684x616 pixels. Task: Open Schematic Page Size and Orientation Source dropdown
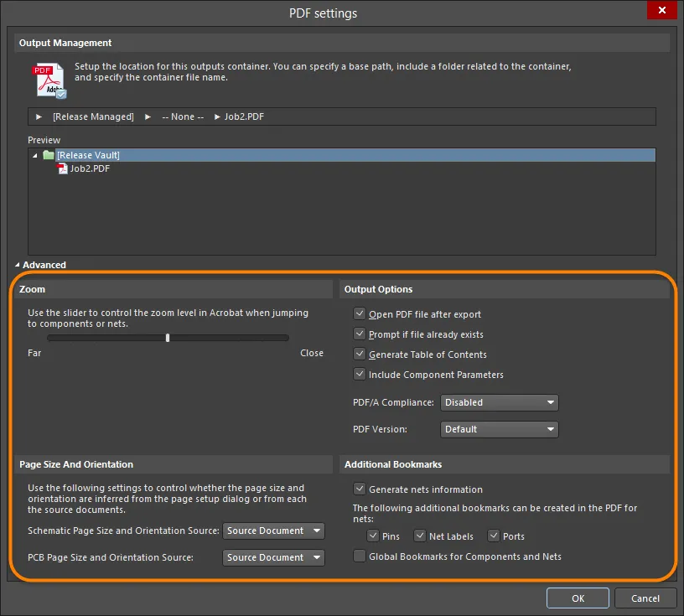tap(273, 531)
